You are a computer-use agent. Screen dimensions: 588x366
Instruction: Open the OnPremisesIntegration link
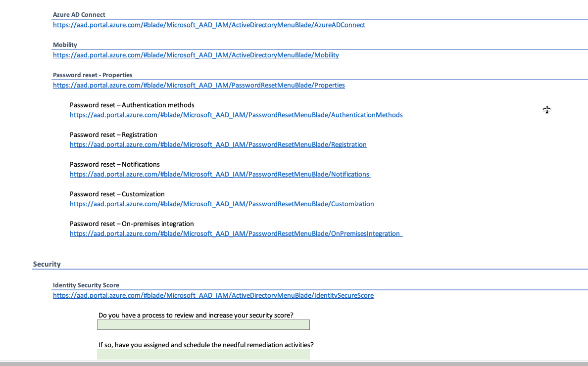click(235, 233)
